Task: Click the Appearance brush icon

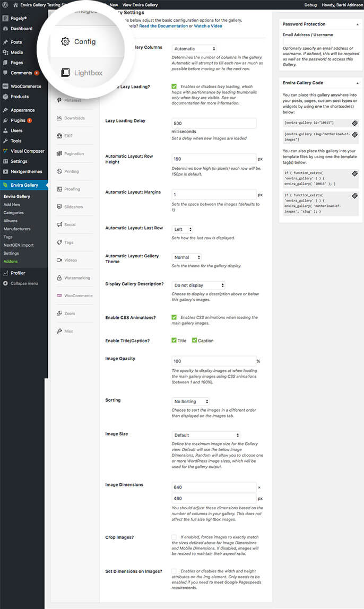Action: [5, 110]
